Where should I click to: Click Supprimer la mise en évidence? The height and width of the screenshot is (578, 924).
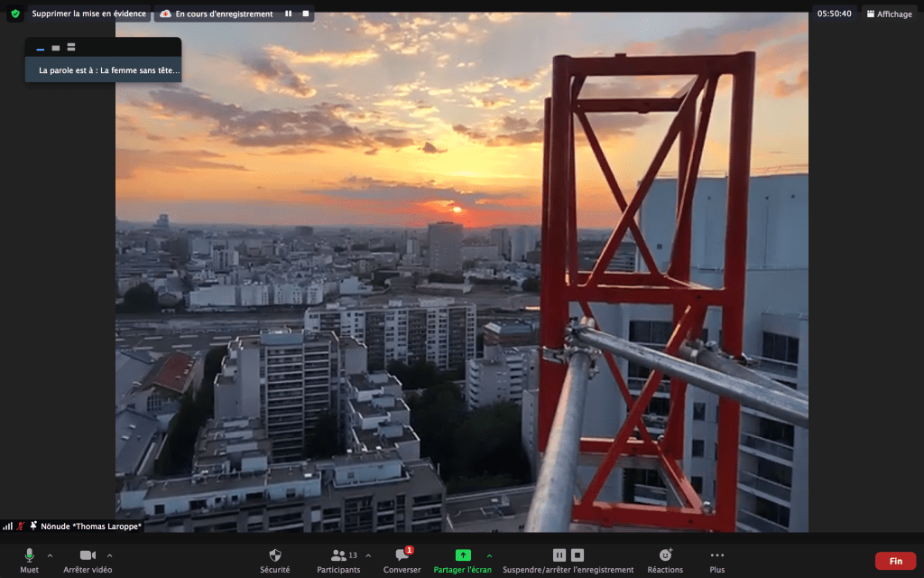[x=88, y=14]
